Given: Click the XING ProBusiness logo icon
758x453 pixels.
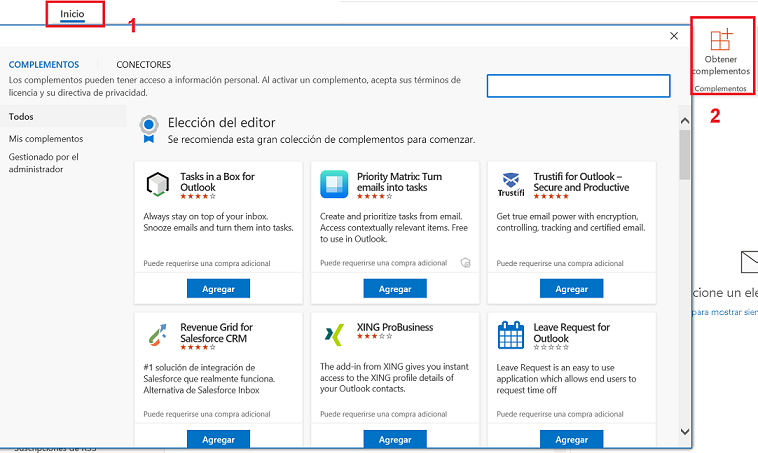Looking at the screenshot, I should tap(334, 335).
